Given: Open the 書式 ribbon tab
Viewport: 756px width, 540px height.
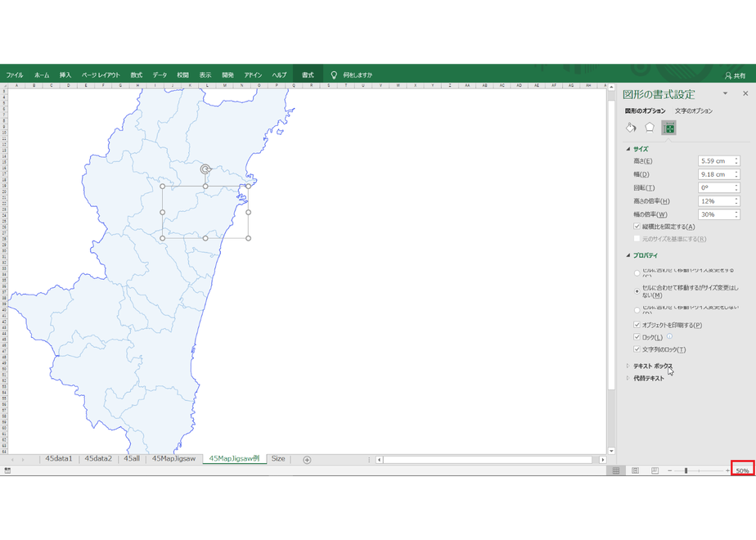Looking at the screenshot, I should (x=308, y=74).
